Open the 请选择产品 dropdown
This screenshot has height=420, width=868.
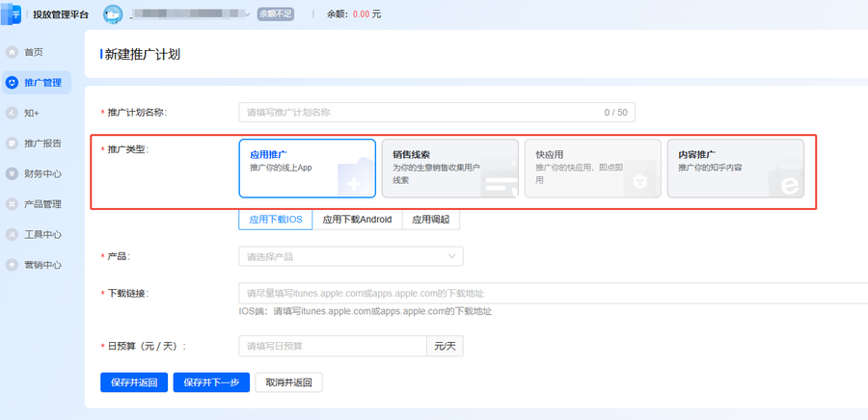(x=351, y=256)
